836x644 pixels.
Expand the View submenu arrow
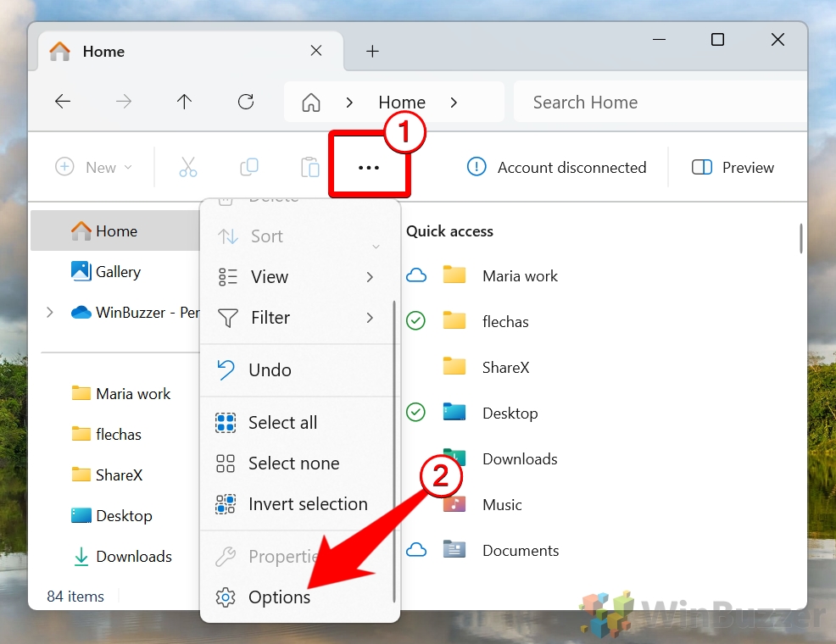(370, 277)
